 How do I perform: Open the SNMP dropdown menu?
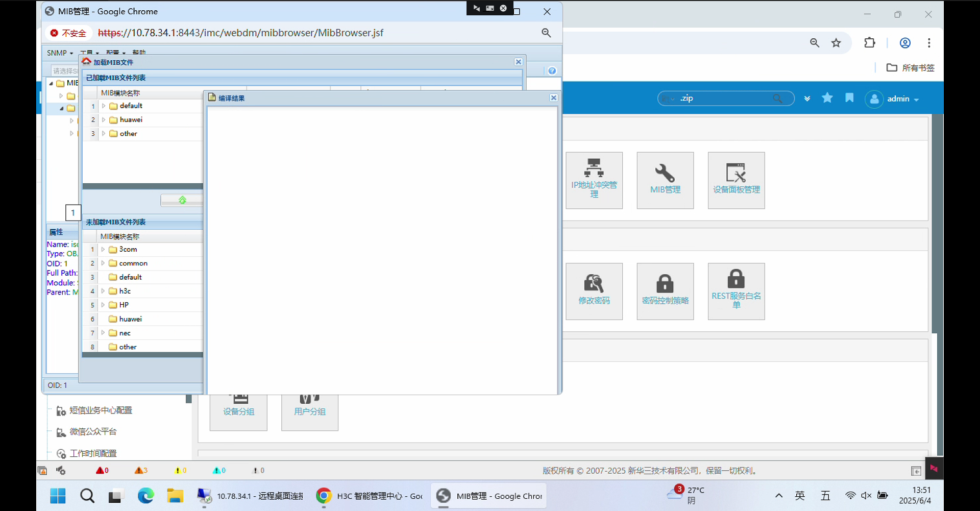coord(60,53)
